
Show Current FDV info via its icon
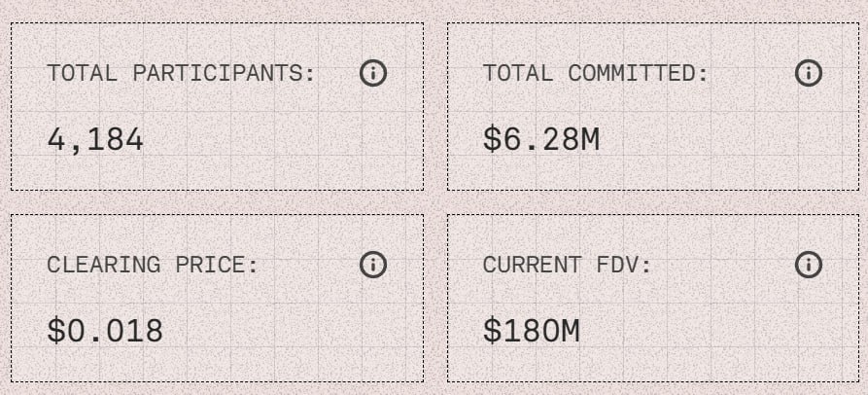pos(809,265)
